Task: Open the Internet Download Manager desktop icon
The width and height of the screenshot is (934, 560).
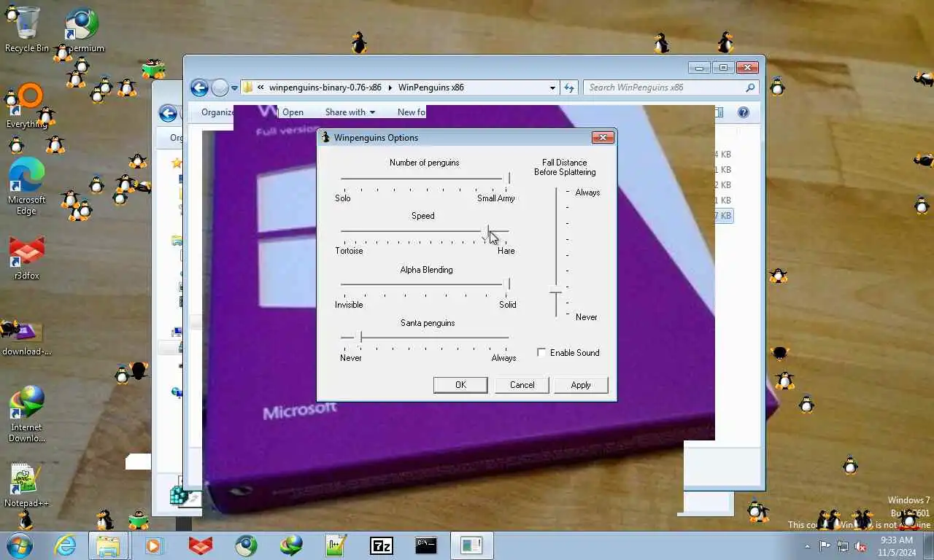Action: (27, 414)
